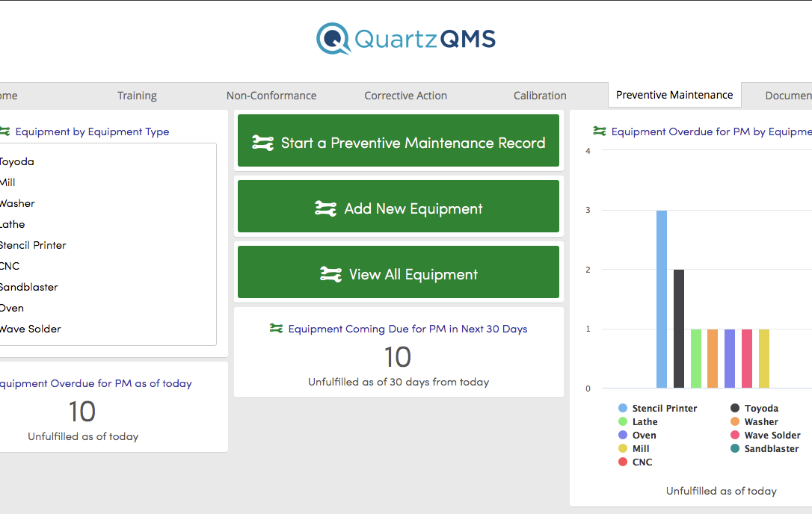The image size is (812, 514).
Task: Select Lathe in the equipment type list
Action: click(13, 224)
